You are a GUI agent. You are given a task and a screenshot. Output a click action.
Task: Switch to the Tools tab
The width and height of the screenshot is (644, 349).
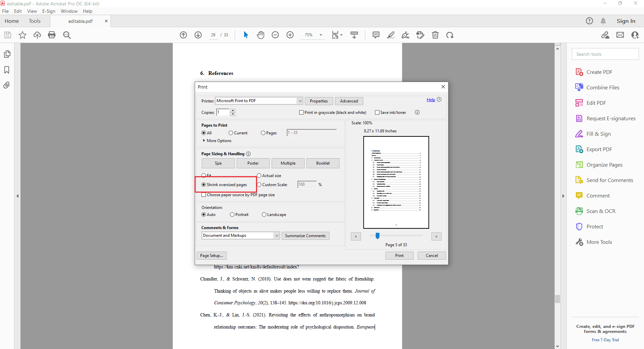coord(35,21)
